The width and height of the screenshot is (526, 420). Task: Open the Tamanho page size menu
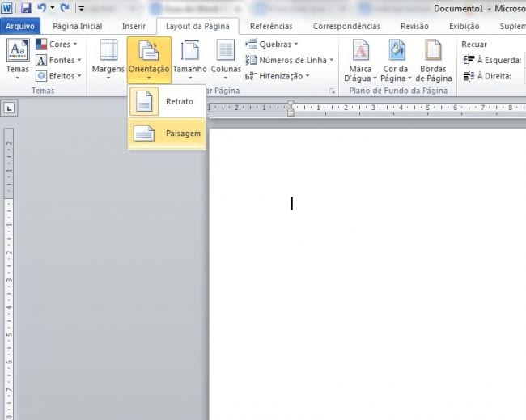point(190,60)
